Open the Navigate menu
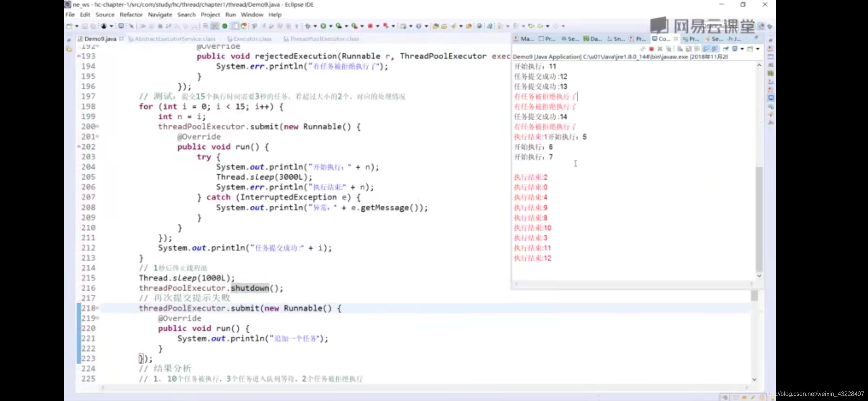868x401 pixels. [160, 15]
